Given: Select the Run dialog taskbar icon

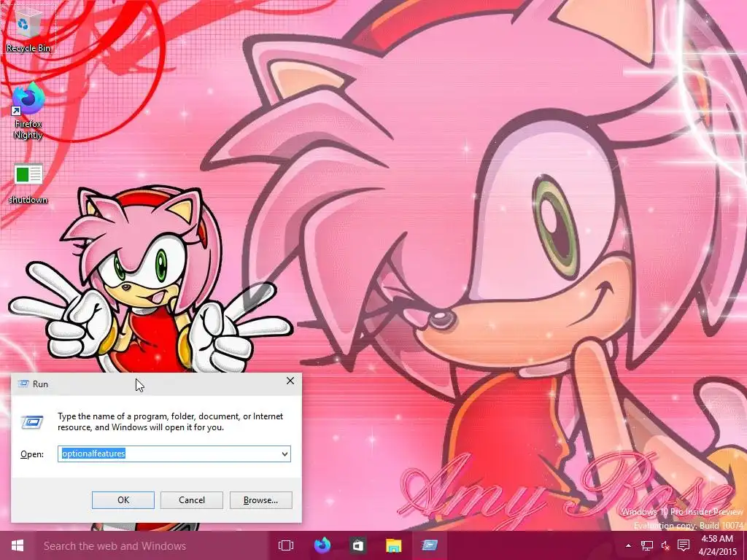Looking at the screenshot, I should pyautogui.click(x=429, y=545).
